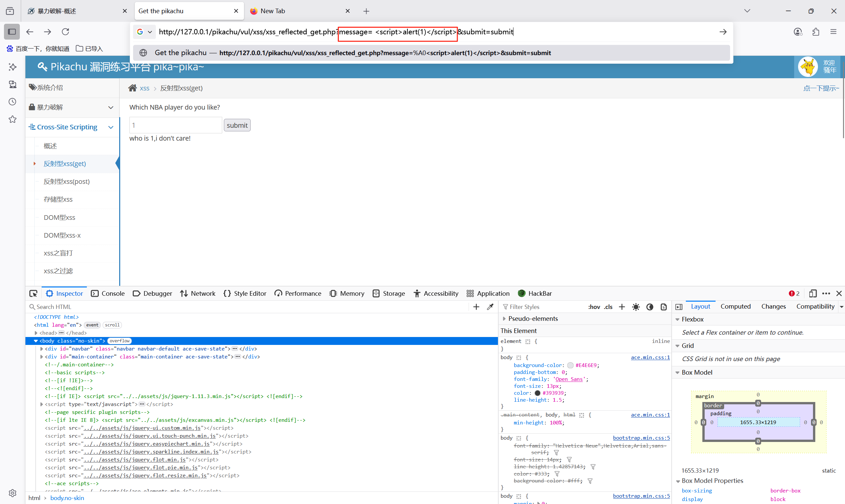The image size is (845, 504).
Task: Open the search engine selector dropdown
Action: tap(144, 32)
